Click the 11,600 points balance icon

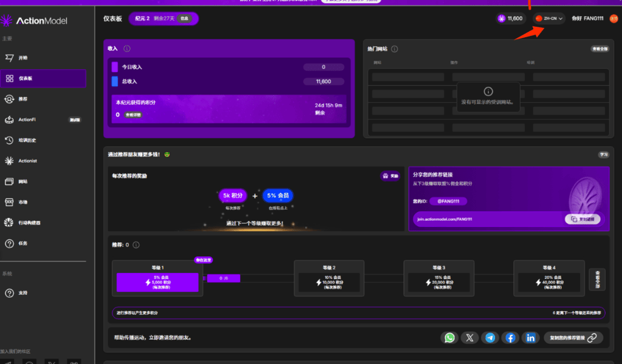[501, 19]
